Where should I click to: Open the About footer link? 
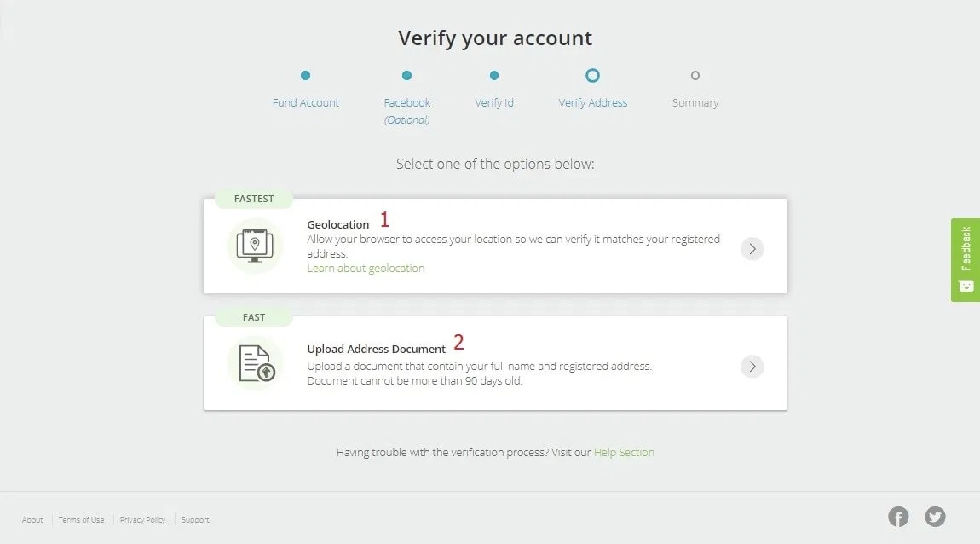coord(32,519)
